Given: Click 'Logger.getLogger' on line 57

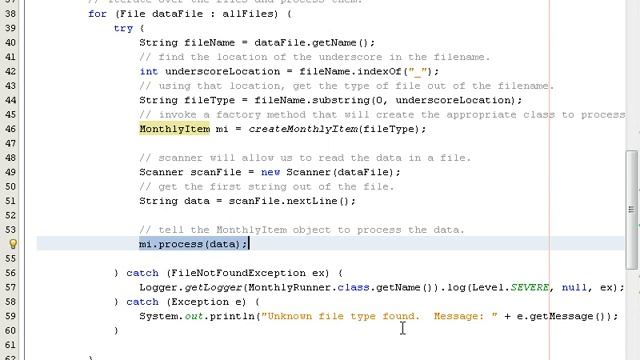Looking at the screenshot, I should pos(190,287).
